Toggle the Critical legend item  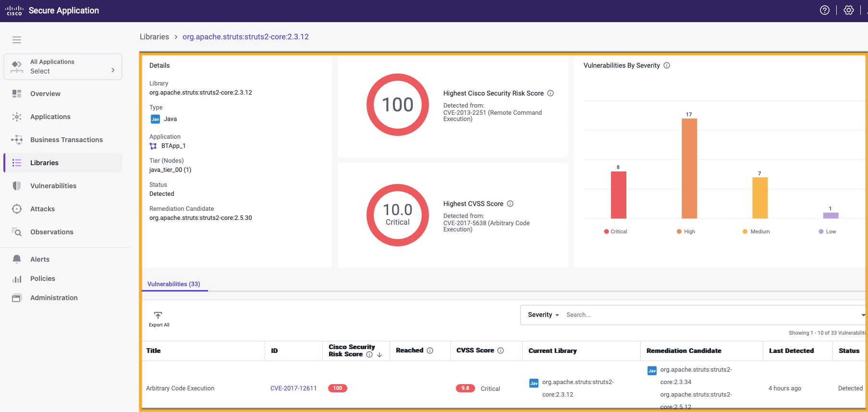tap(615, 231)
